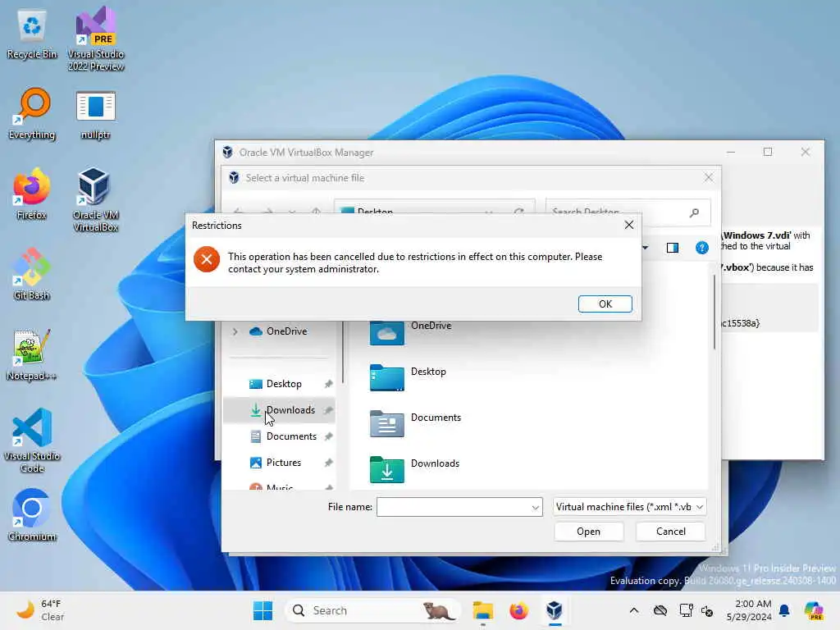
Task: Click the file list vertical scrollbar
Action: point(714,313)
